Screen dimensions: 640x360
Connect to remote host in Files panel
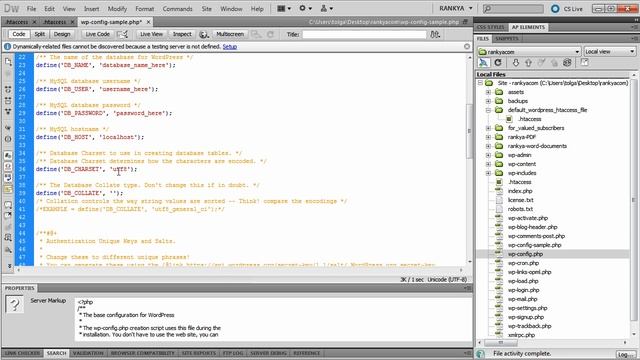(484, 62)
